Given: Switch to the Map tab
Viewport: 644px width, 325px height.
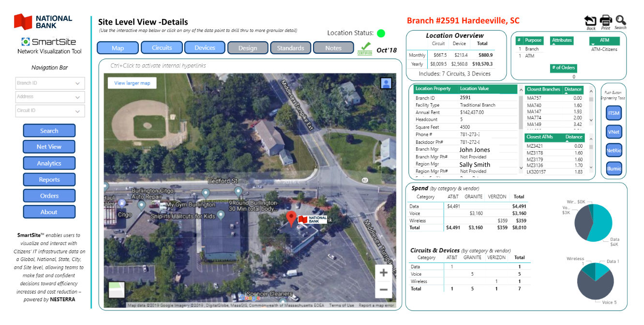Looking at the screenshot, I should point(118,48).
